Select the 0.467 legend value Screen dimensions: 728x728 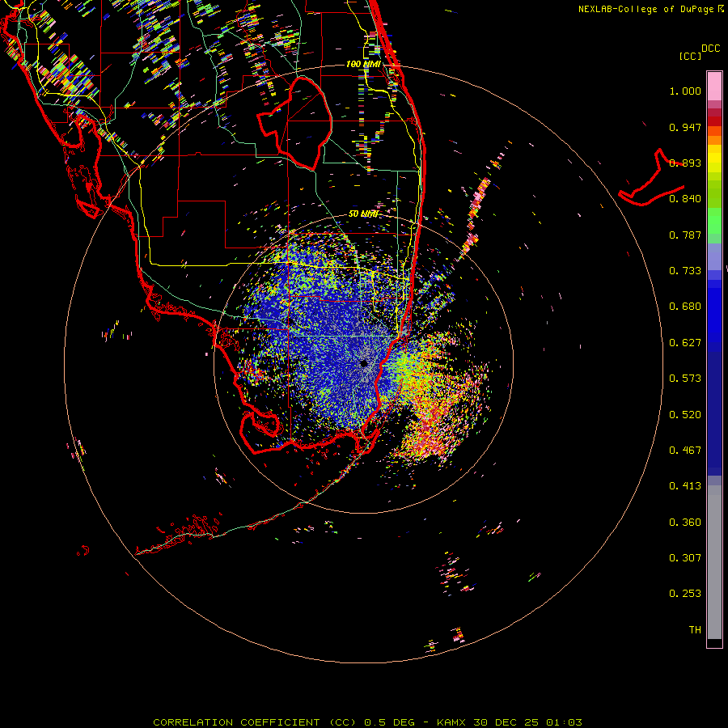coord(685,451)
